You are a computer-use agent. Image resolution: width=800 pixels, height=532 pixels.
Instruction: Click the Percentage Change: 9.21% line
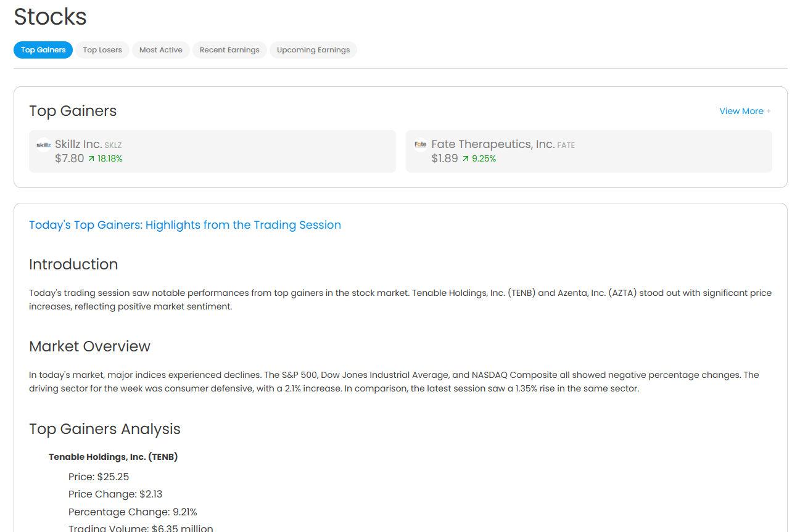(x=133, y=512)
